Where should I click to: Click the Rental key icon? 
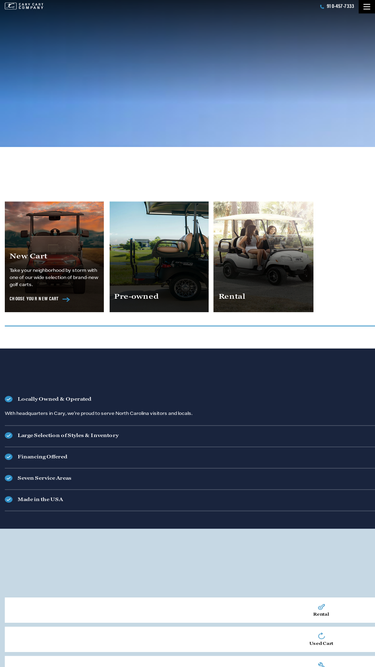coord(321,607)
